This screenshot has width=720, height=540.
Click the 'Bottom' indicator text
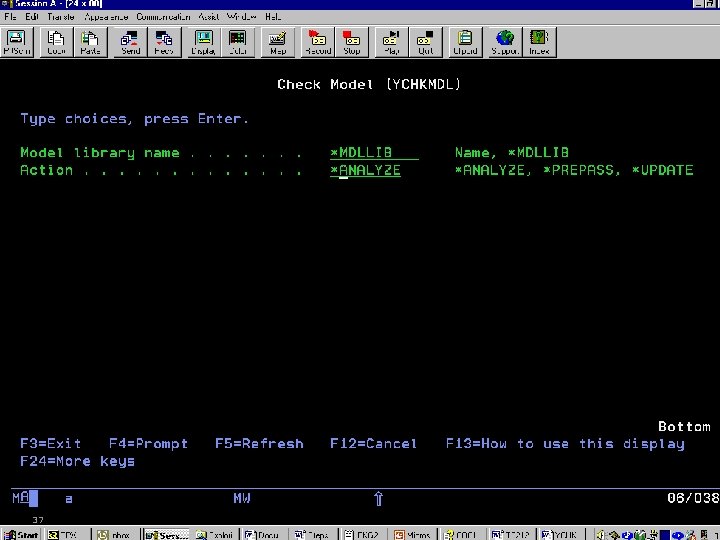click(684, 427)
